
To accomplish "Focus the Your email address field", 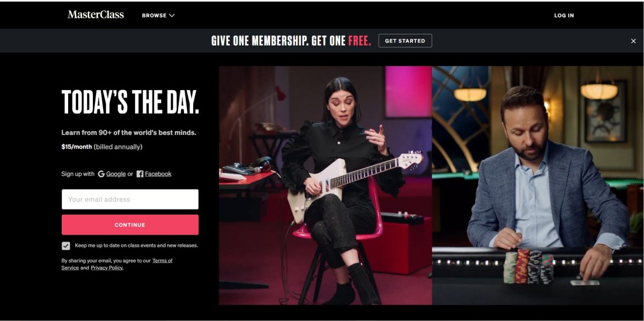I will pyautogui.click(x=130, y=199).
